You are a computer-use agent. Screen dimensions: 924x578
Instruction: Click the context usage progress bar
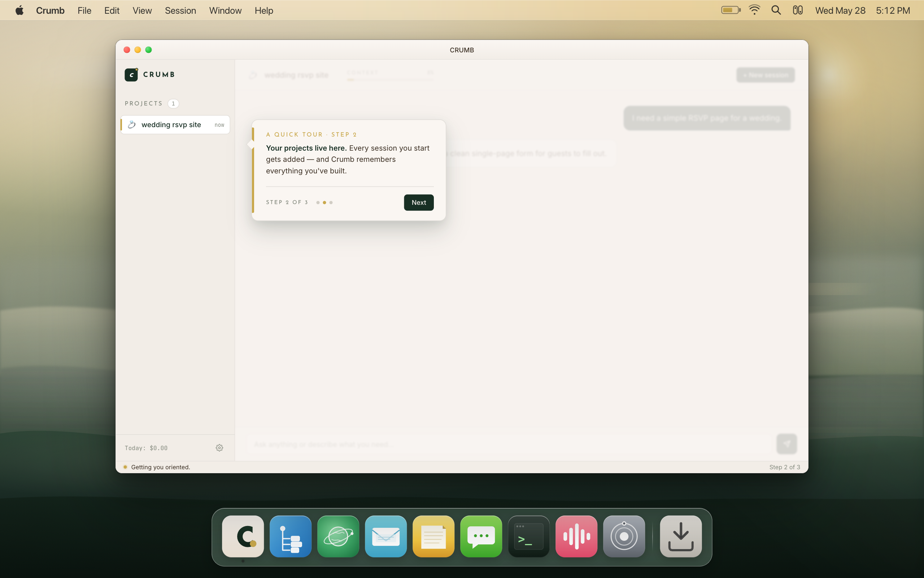[390, 80]
